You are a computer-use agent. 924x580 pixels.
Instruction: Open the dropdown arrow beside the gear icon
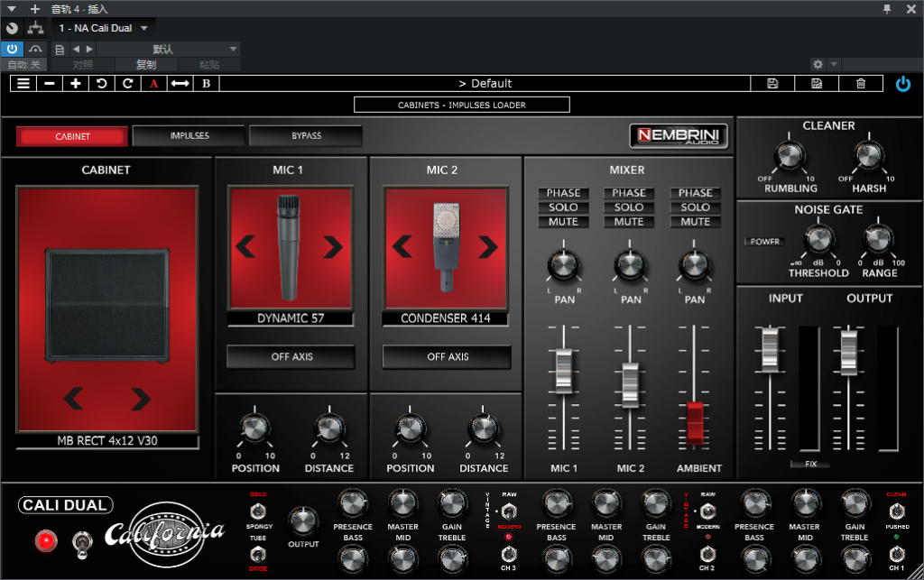coord(833,64)
